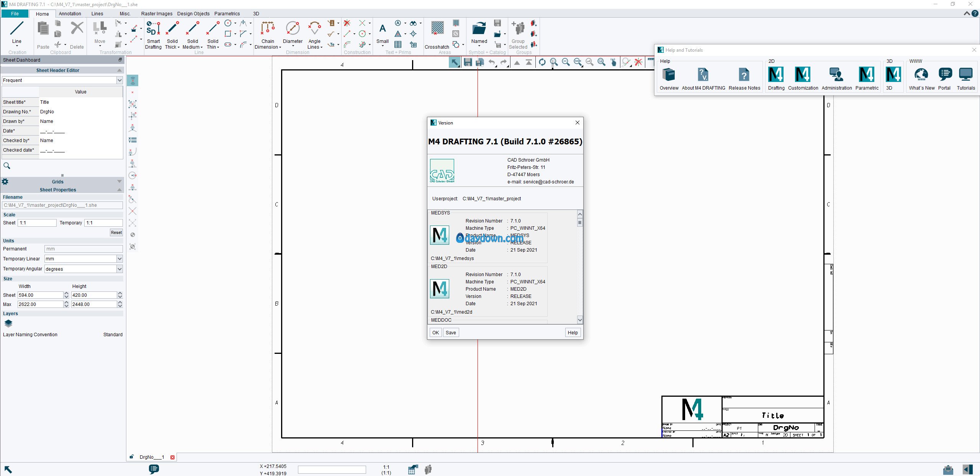Switch to the Parametrics ribbon tab
Screen dimensions: 980x476
tap(227, 13)
